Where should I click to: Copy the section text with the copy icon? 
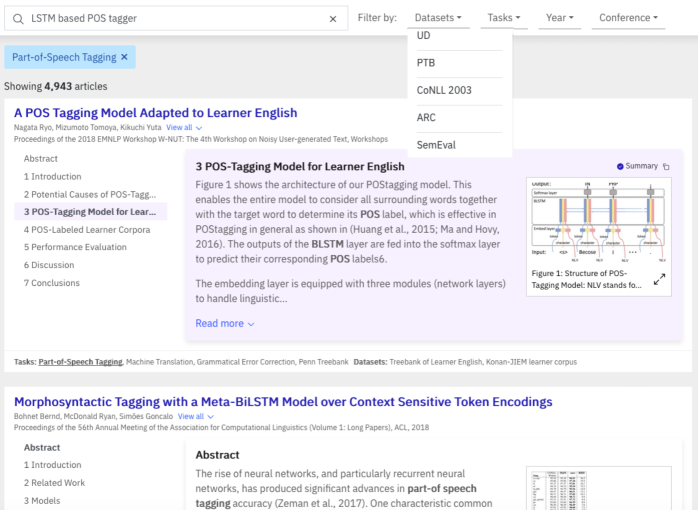[x=667, y=167]
